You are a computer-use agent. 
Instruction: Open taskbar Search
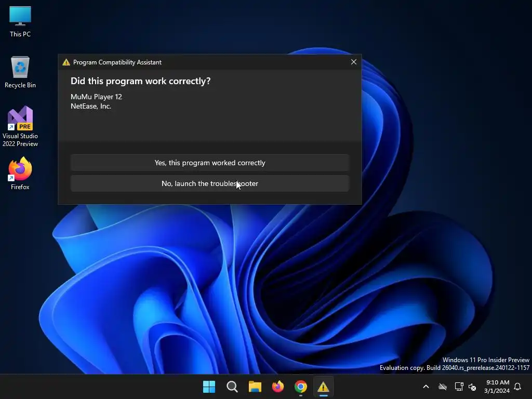[232, 387]
